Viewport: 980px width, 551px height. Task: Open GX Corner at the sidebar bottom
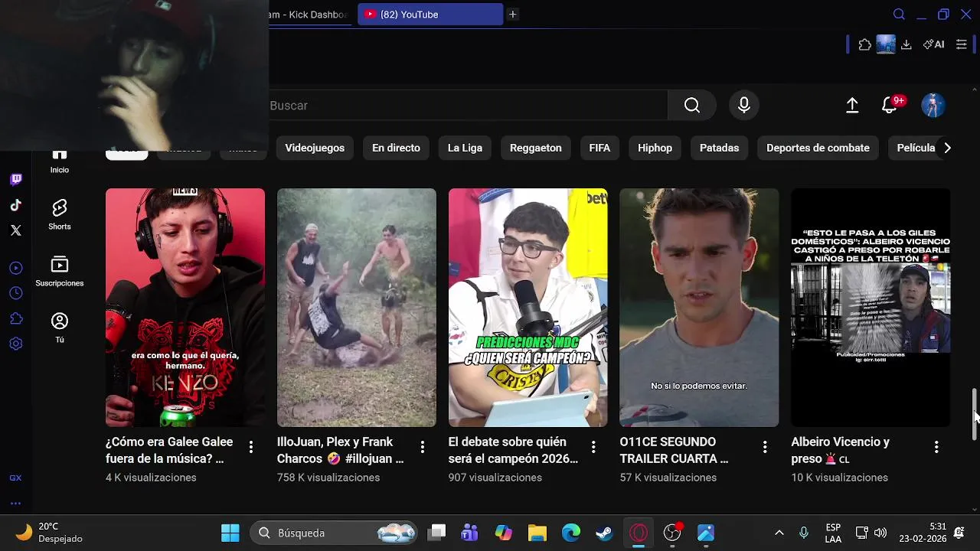[15, 478]
